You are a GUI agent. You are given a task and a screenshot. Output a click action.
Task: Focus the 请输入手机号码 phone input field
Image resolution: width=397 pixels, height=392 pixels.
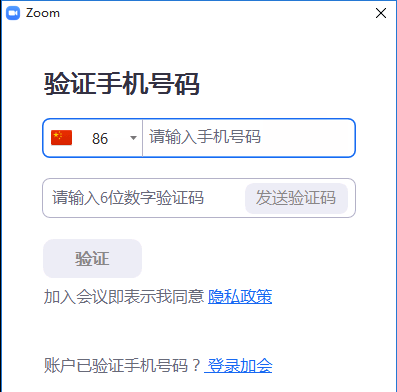(x=248, y=138)
